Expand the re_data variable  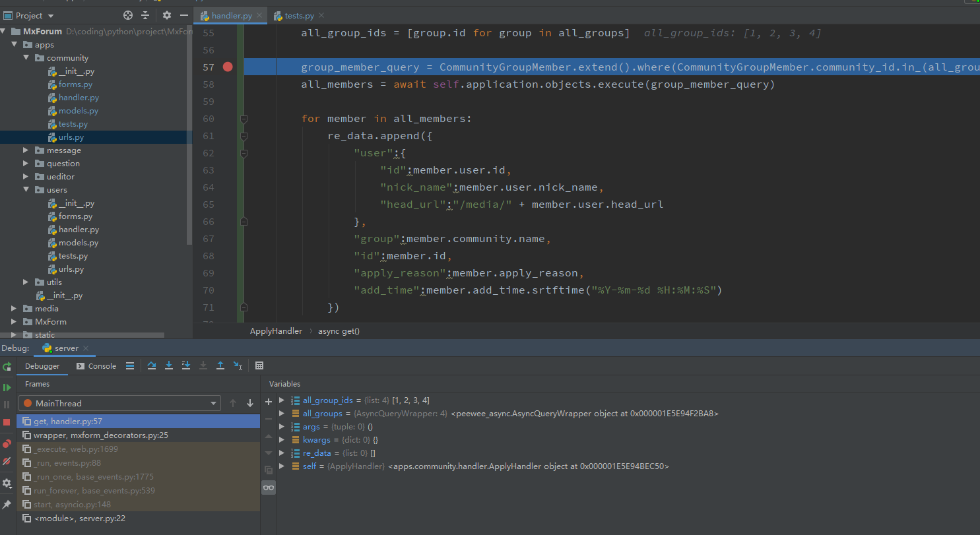[x=282, y=453]
